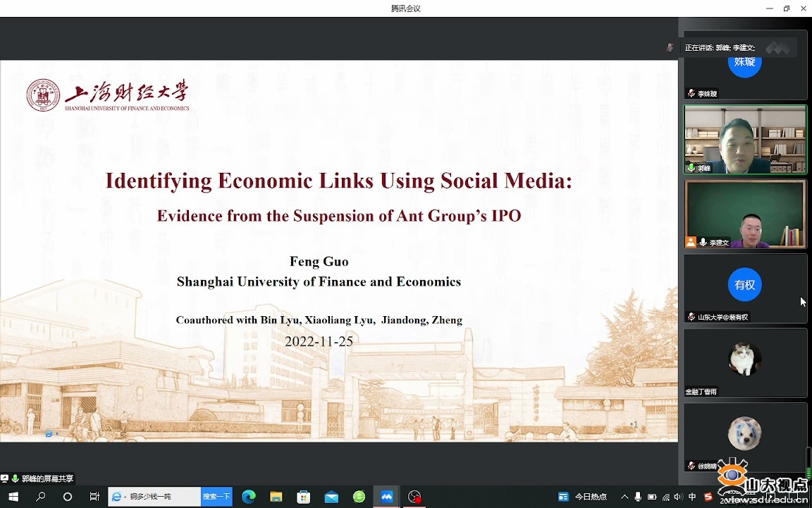Click the 金融丁香雨 participant name label
Screen dimensions: 812x508
701,392
